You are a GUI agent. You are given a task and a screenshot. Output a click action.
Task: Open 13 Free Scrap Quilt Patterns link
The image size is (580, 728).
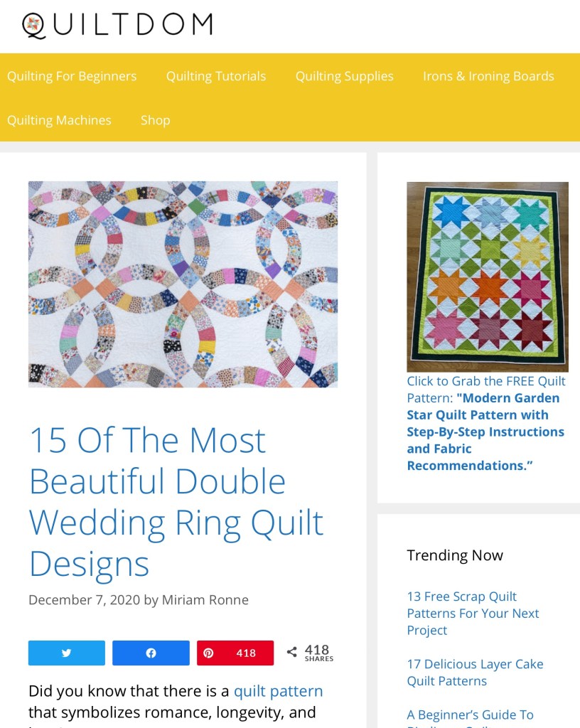point(473,613)
